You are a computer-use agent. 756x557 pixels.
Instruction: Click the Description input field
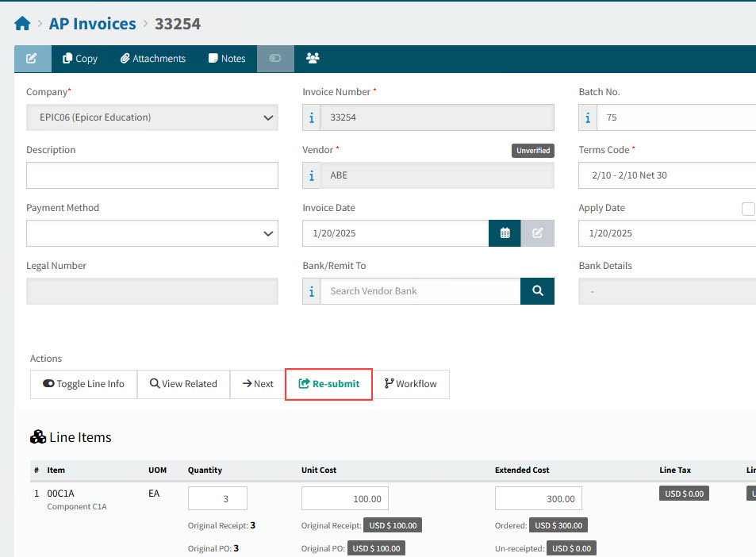click(x=152, y=175)
